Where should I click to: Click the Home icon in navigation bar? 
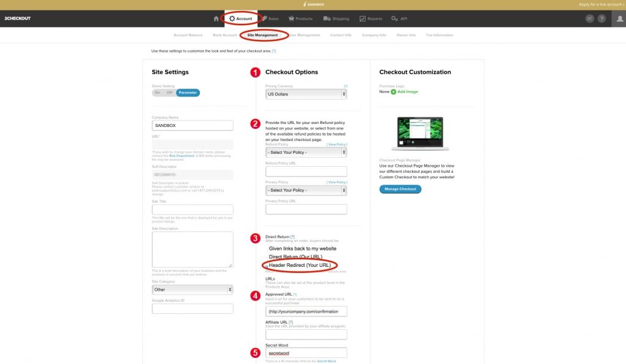tap(217, 18)
